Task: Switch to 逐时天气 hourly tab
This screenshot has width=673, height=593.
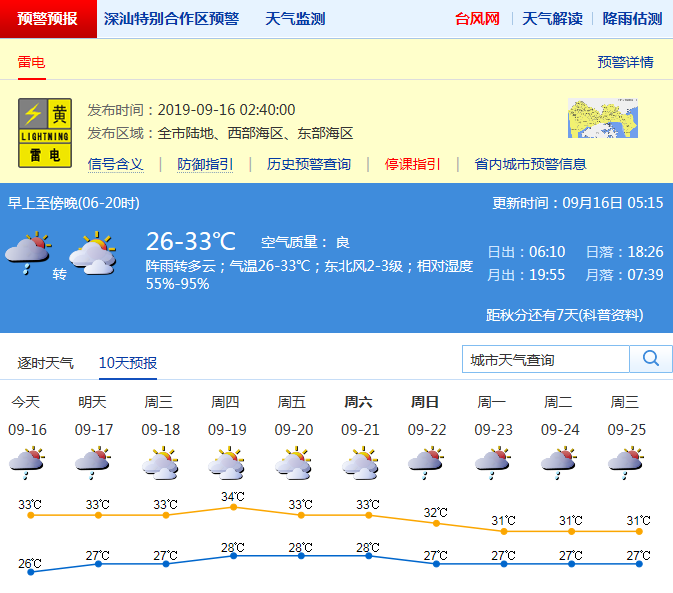Action: click(46, 363)
